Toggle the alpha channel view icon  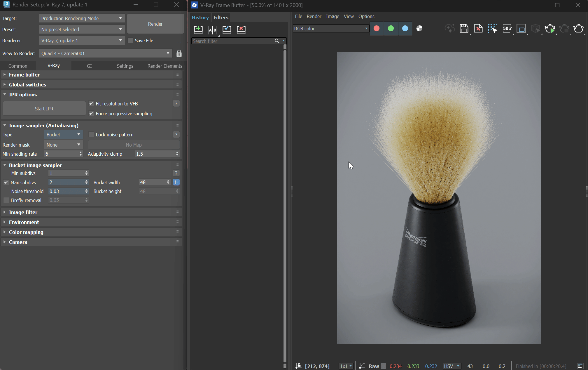(x=419, y=29)
